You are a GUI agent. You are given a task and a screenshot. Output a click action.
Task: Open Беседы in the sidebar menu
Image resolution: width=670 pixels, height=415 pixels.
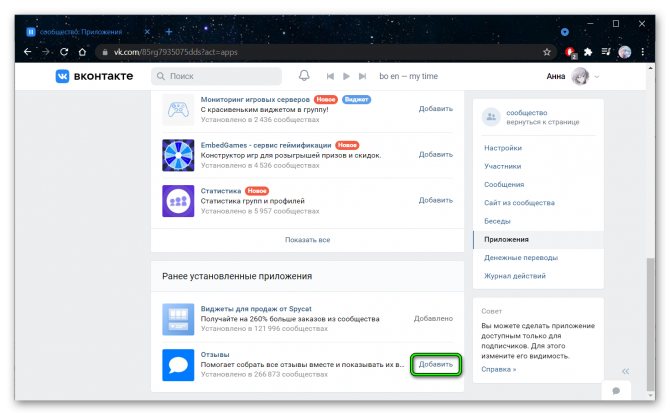[497, 221]
